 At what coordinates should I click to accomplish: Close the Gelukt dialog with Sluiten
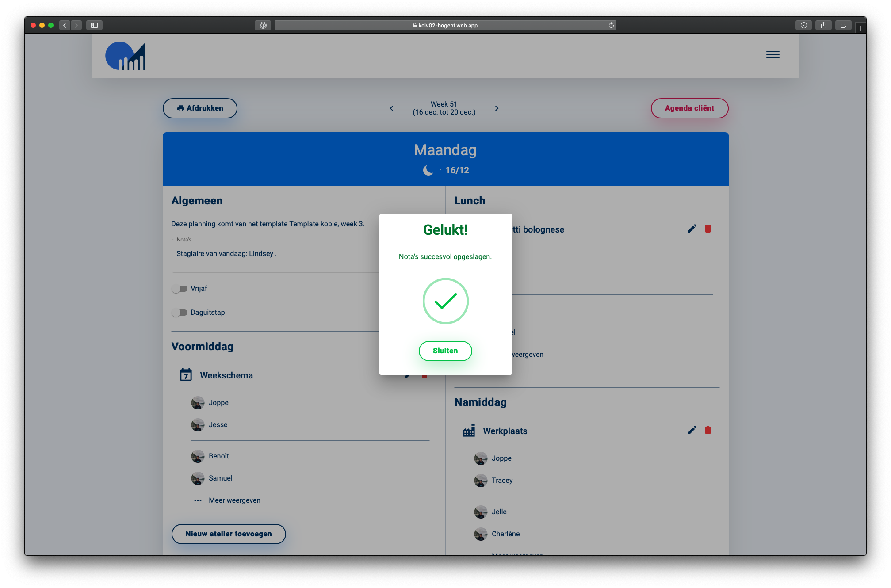pos(445,351)
